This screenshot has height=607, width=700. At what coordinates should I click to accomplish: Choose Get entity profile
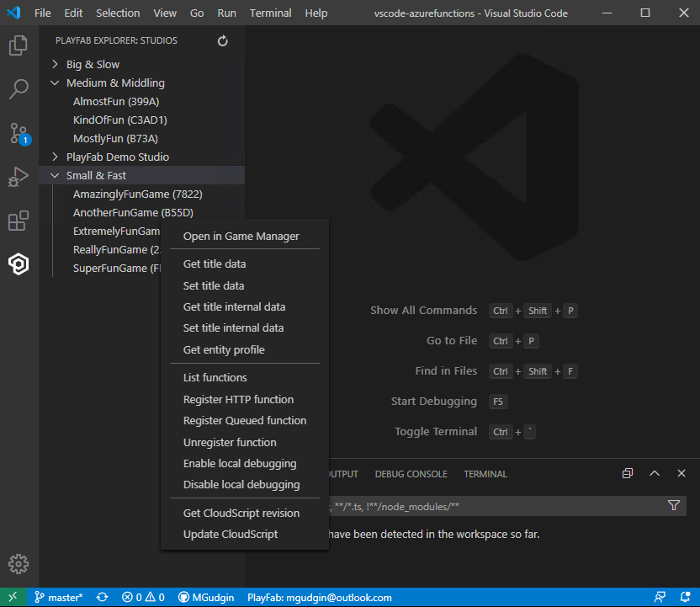[245, 349]
